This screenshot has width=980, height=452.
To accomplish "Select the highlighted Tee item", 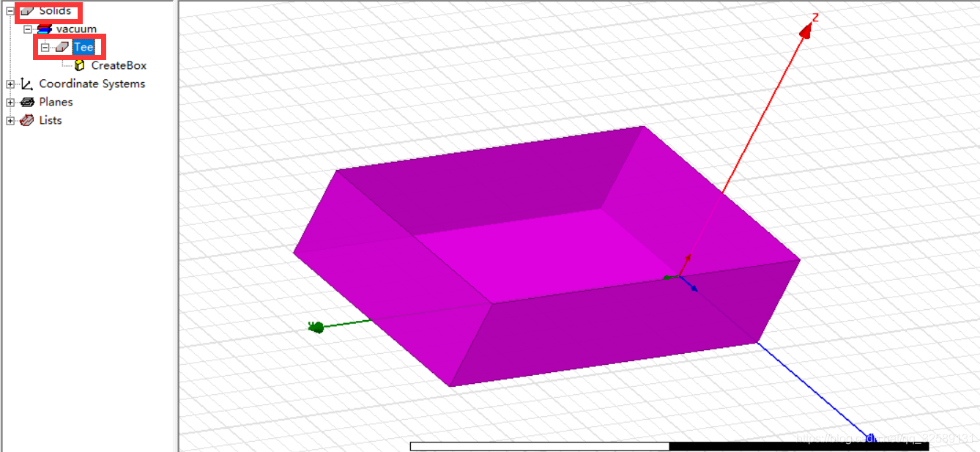I will coord(83,47).
